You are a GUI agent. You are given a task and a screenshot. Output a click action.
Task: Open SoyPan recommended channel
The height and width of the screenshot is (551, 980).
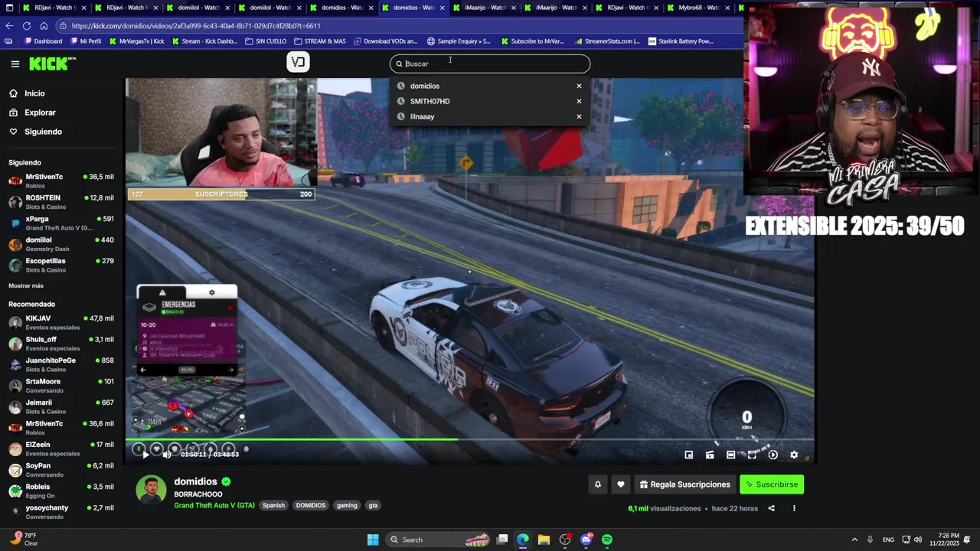[x=61, y=470]
